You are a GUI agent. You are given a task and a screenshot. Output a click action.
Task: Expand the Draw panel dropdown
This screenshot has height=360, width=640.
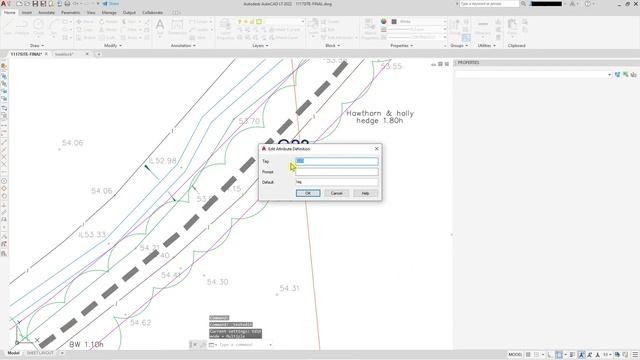click(37, 46)
